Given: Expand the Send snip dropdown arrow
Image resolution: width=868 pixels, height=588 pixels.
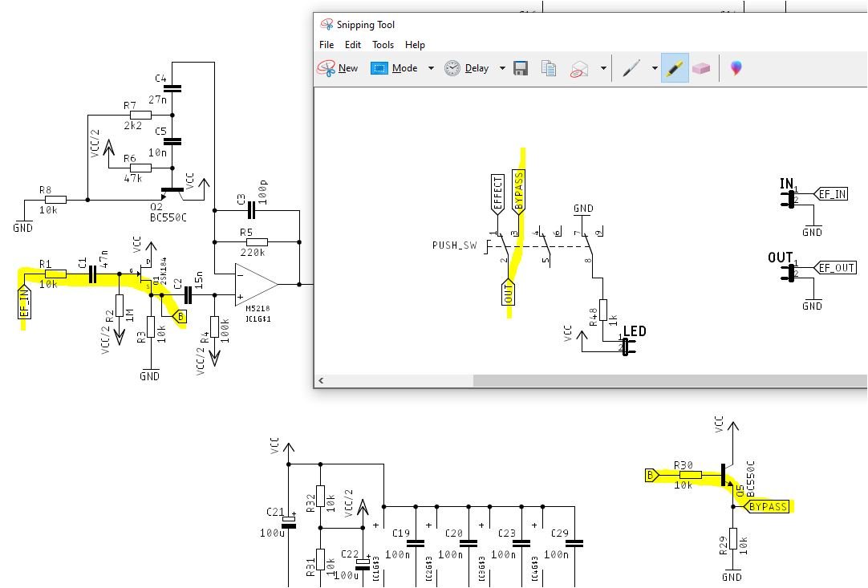Looking at the screenshot, I should (x=603, y=68).
